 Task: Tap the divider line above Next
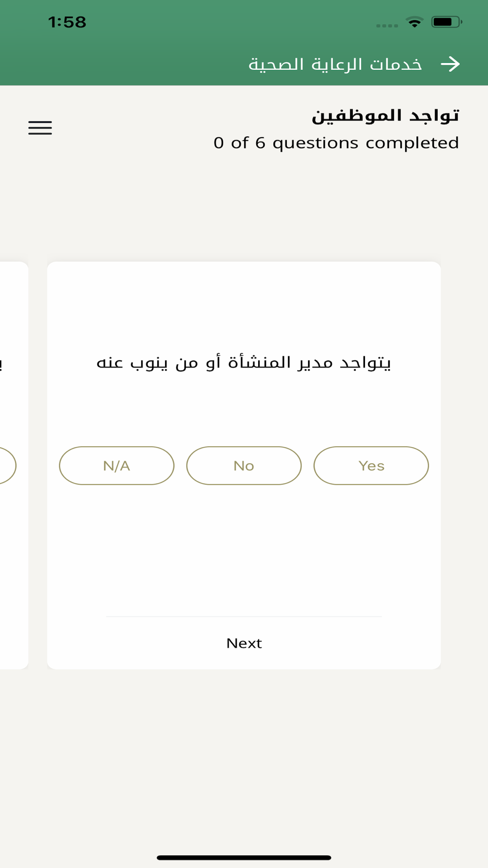[x=244, y=617]
